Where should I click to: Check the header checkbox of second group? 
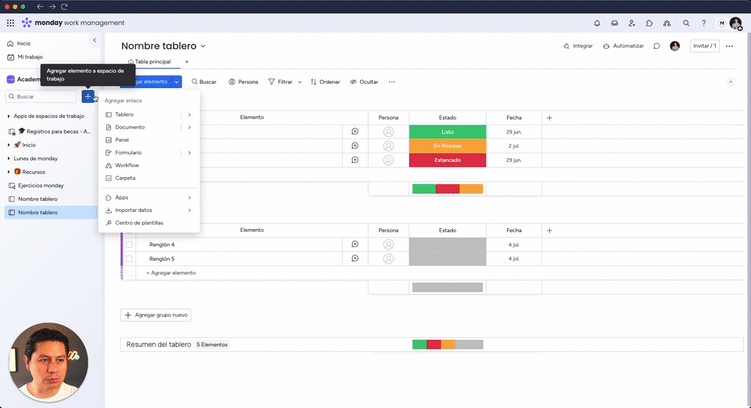129,230
